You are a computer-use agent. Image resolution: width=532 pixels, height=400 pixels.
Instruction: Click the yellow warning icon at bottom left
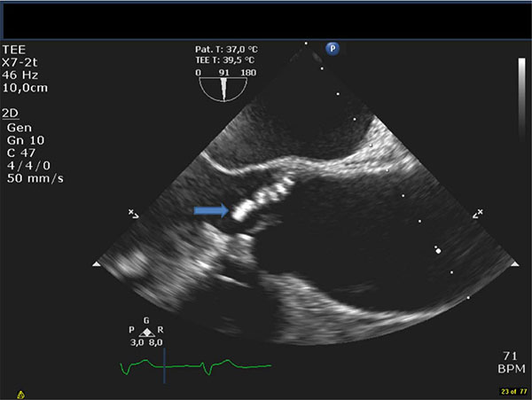(20, 395)
